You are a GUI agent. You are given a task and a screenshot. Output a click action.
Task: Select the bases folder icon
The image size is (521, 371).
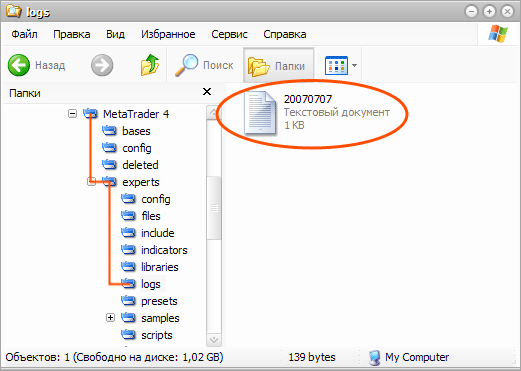pos(109,131)
